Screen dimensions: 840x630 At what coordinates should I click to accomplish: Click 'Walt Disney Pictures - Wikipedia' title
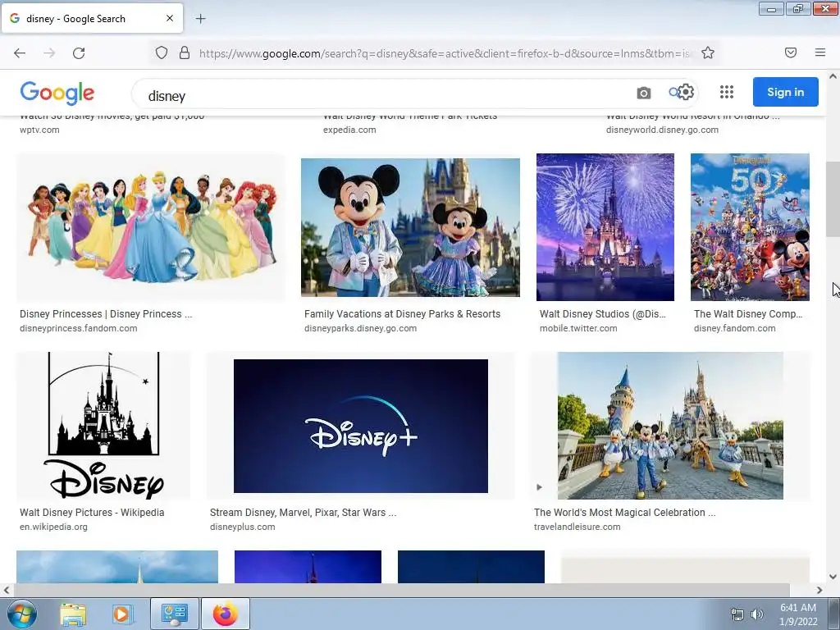[92, 512]
